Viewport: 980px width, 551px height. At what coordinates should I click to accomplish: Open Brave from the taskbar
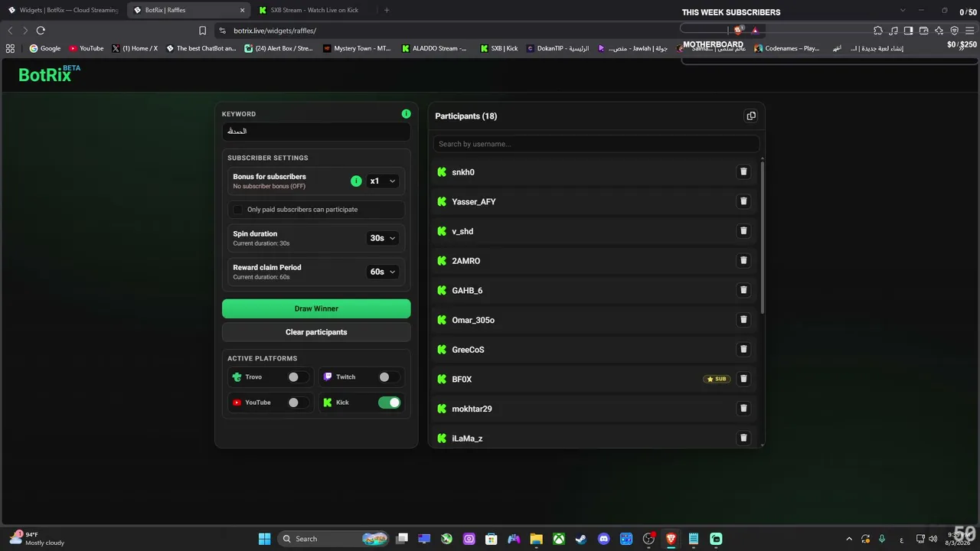[x=671, y=539]
